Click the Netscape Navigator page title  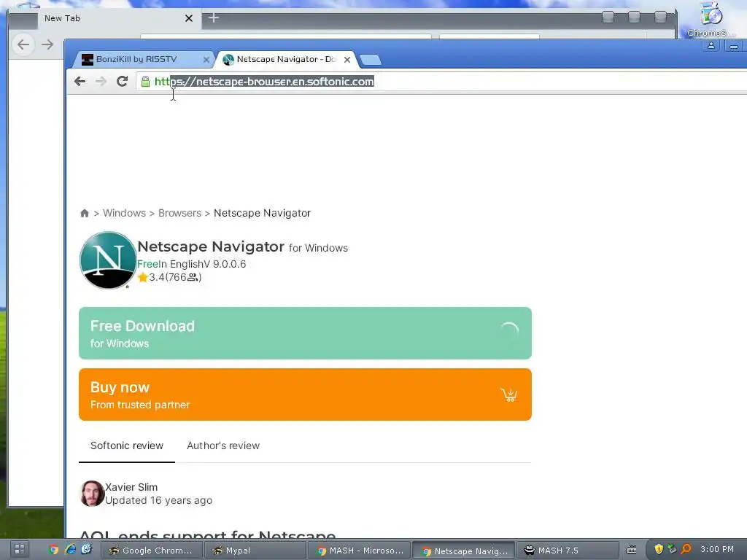coord(211,246)
